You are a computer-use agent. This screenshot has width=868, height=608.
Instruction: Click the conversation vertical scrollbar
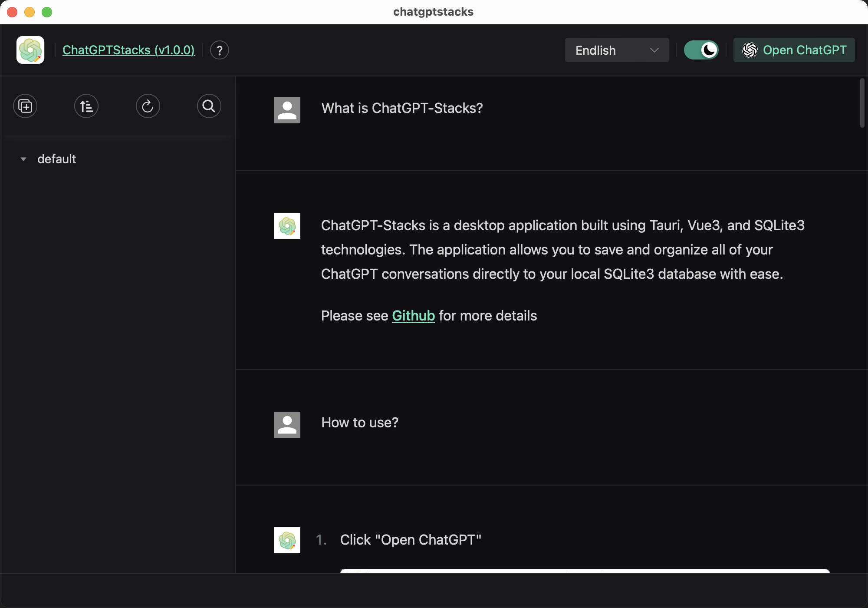pos(862,103)
